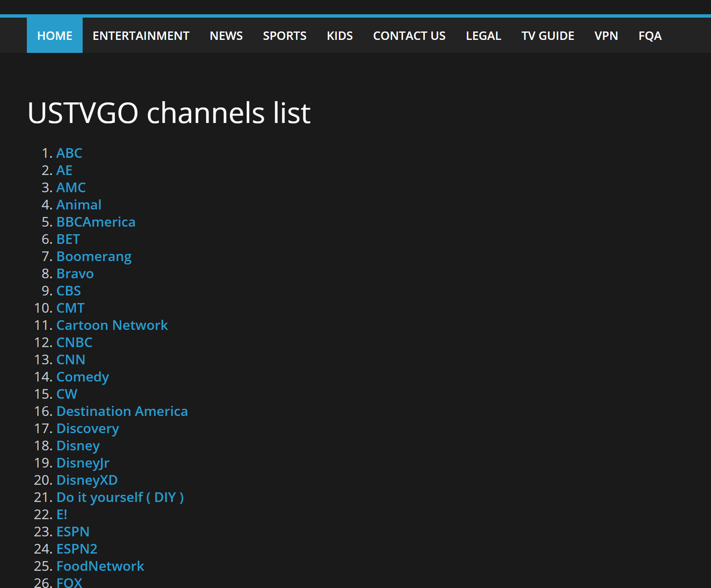The width and height of the screenshot is (711, 588).
Task: Open the CONTACT US page
Action: 409,35
